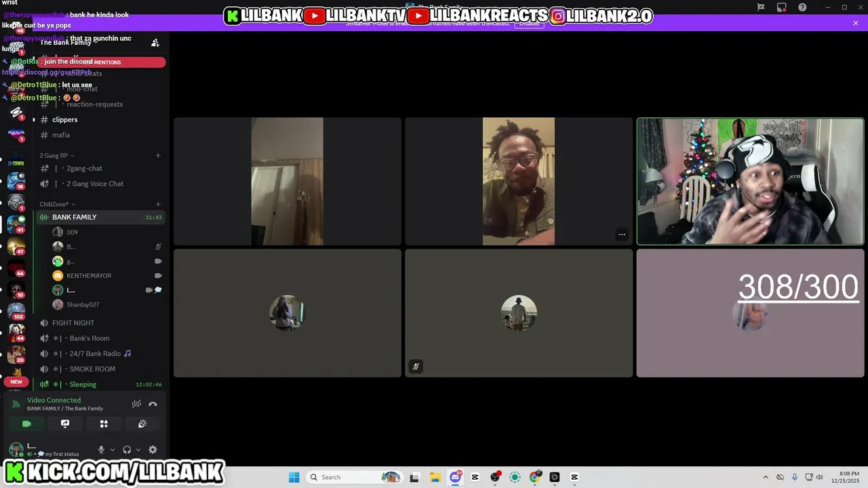Start screen sharing
This screenshot has width=868, height=488.
65,424
